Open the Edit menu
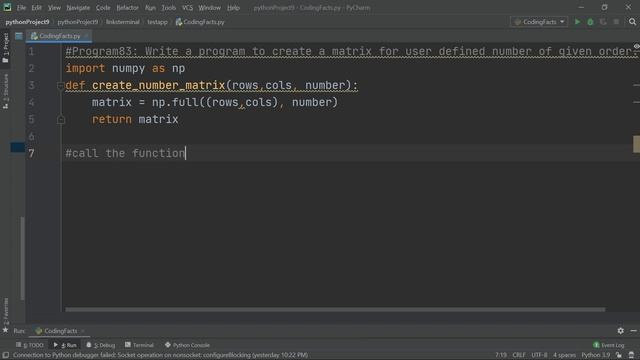Viewport: 640px width, 360px height. 37,8
